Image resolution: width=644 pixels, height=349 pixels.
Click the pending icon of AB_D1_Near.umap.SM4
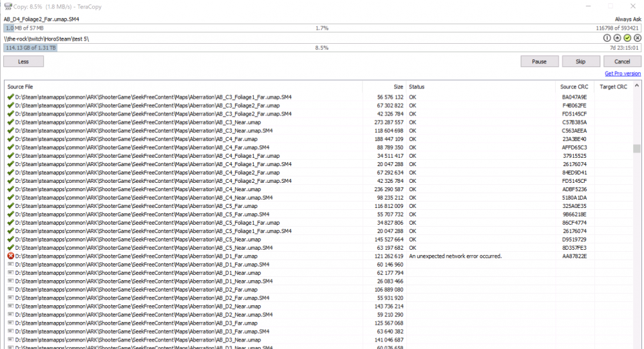(11, 281)
